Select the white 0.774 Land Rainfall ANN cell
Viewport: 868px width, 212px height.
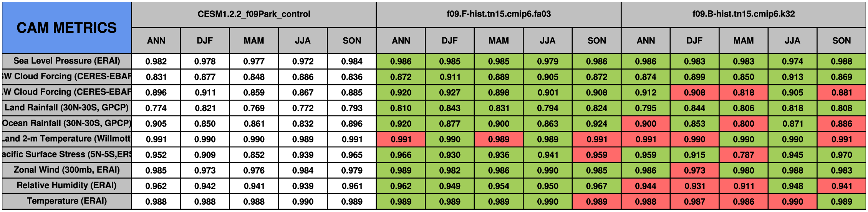tap(156, 108)
